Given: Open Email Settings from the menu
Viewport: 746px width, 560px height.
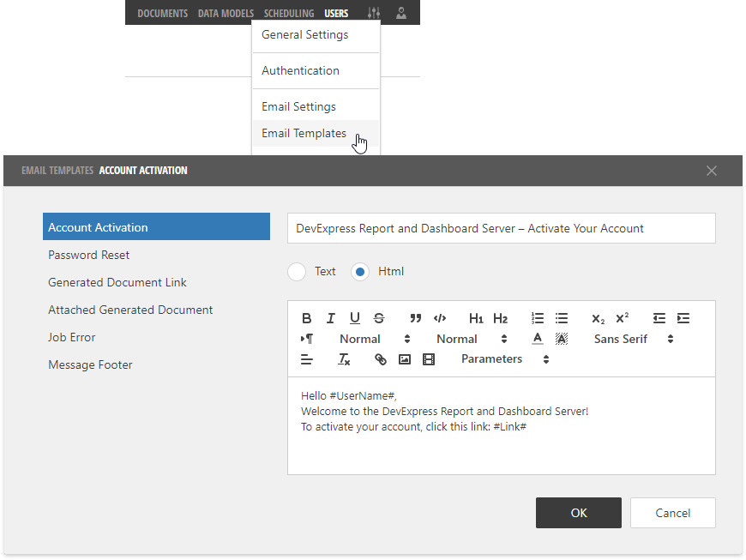Looking at the screenshot, I should [316, 106].
